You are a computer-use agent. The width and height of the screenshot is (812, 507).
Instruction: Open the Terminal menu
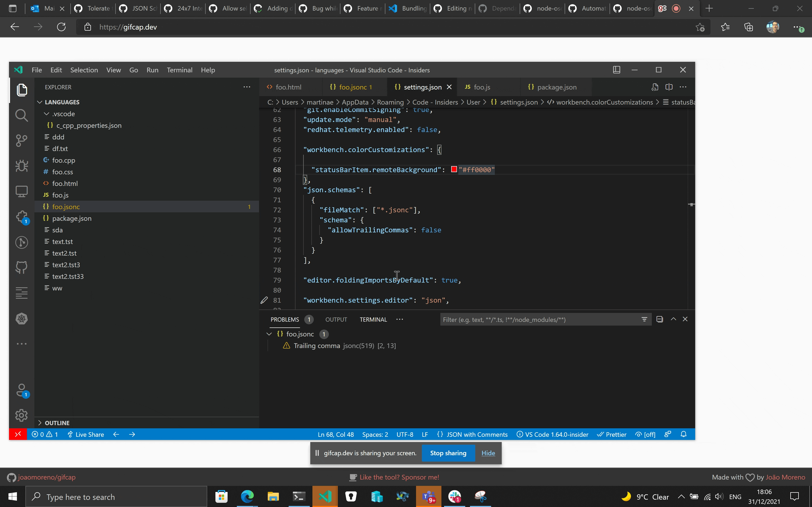[x=179, y=70]
